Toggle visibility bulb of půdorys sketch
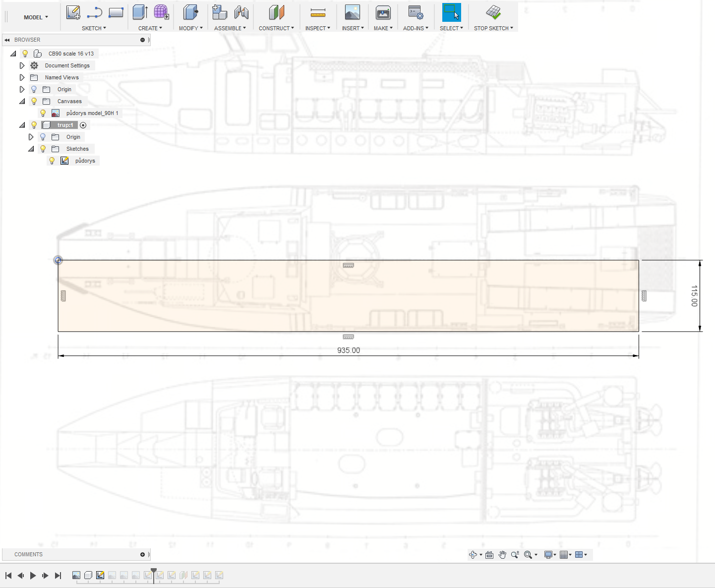This screenshot has width=715, height=588. coord(52,161)
